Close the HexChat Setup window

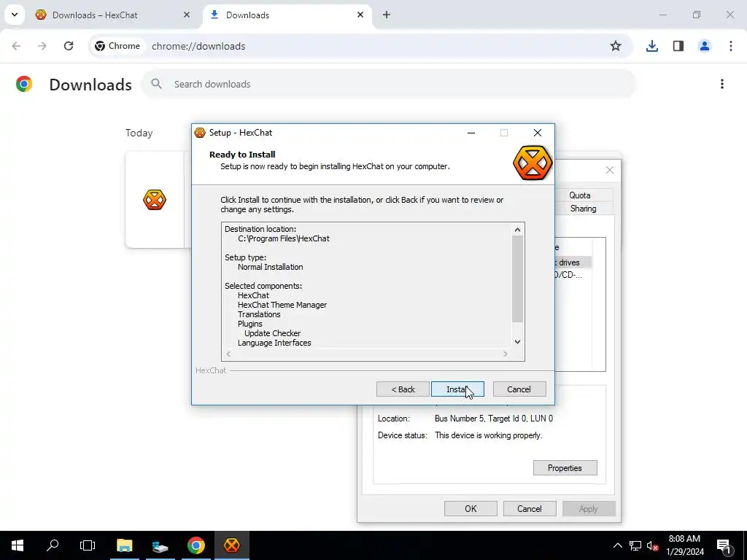(538, 133)
